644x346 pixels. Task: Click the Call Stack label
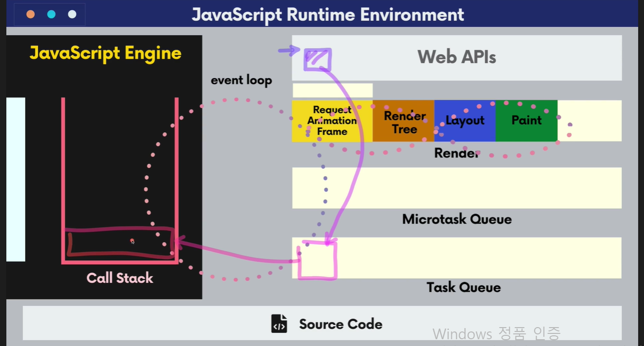click(x=120, y=278)
